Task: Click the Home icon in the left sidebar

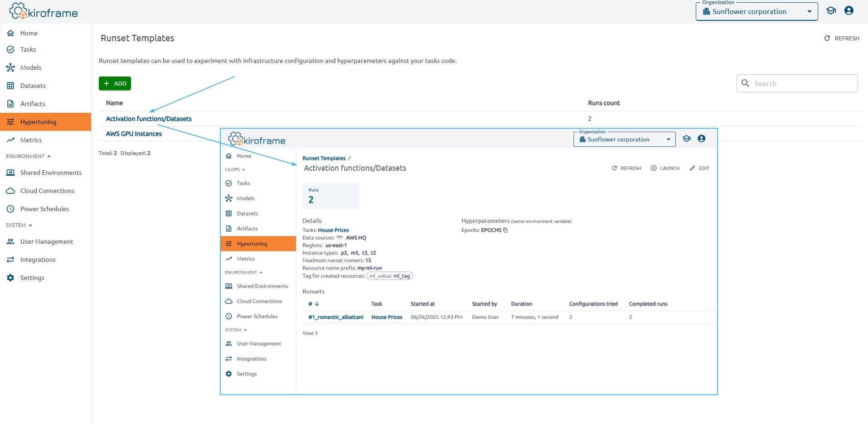Action: [10, 33]
